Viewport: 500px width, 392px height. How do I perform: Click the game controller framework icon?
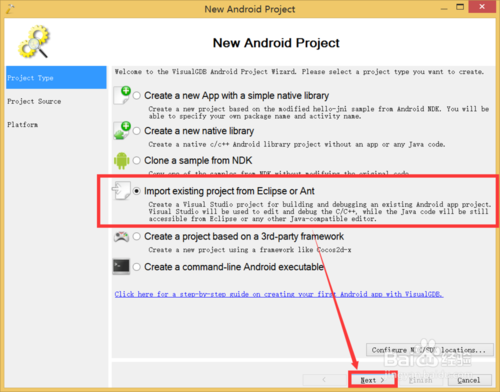tap(121, 237)
